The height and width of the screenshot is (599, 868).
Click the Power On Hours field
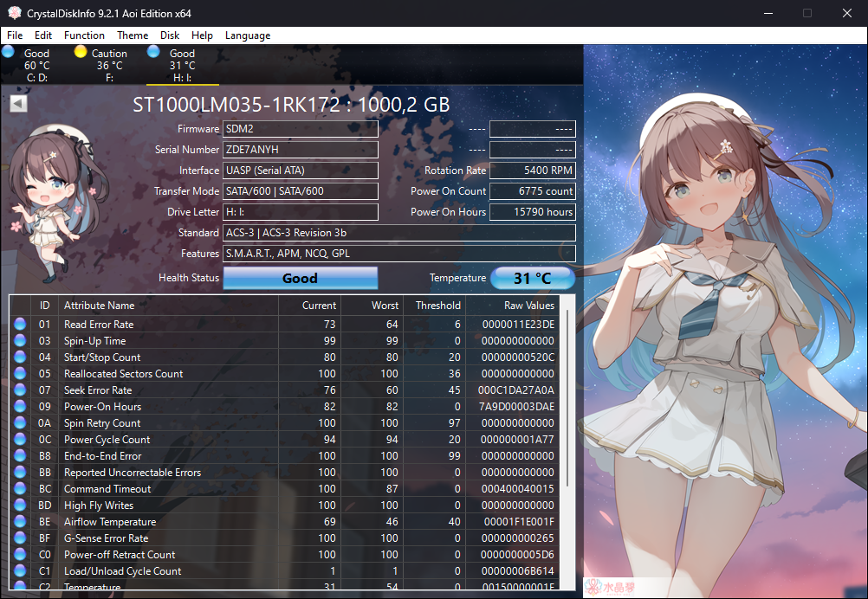click(533, 212)
